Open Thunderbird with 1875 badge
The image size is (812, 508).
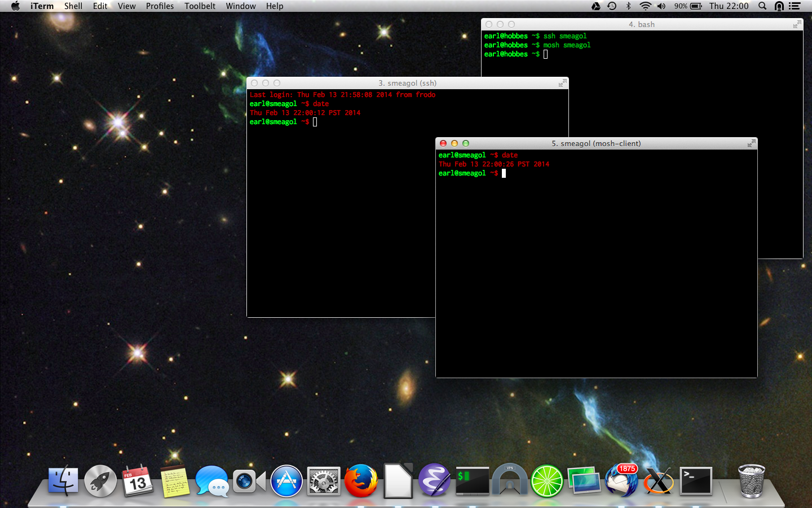click(x=621, y=481)
